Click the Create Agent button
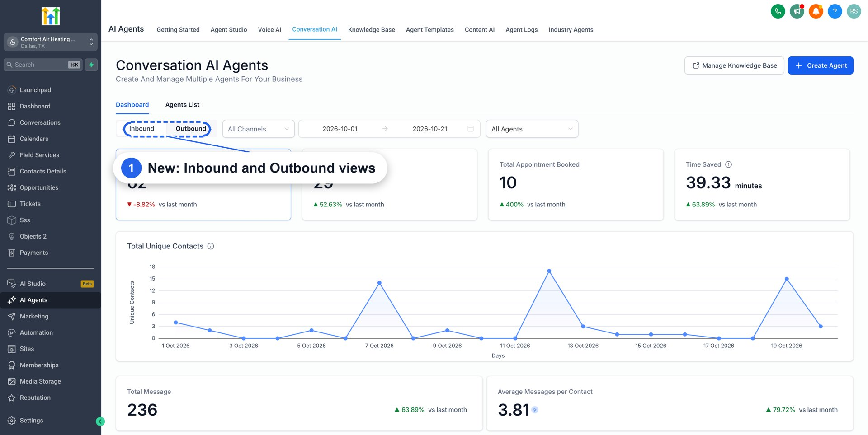The image size is (868, 435). [x=821, y=65]
